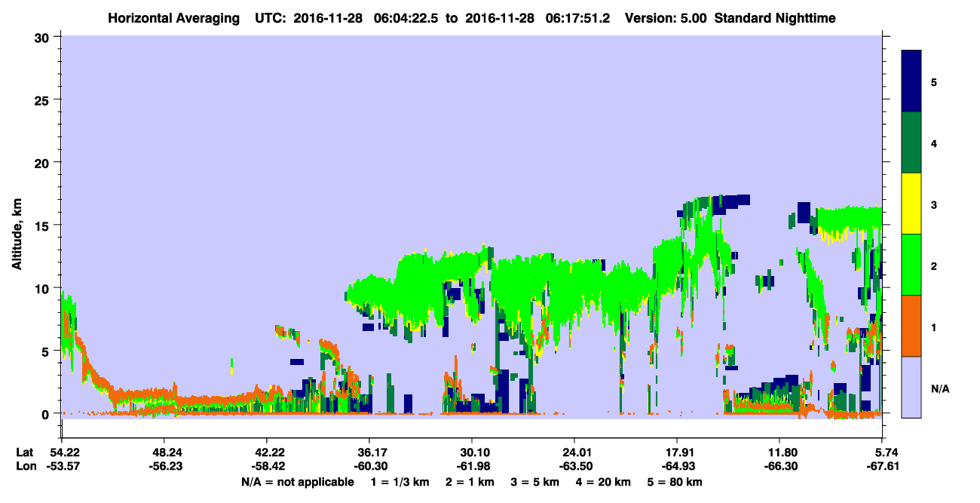
Task: Click the legend entry '3 = 5 km'
Action: point(537,482)
